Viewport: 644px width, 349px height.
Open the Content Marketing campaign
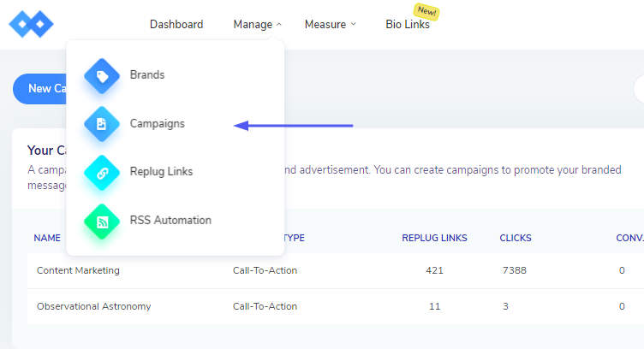[78, 270]
